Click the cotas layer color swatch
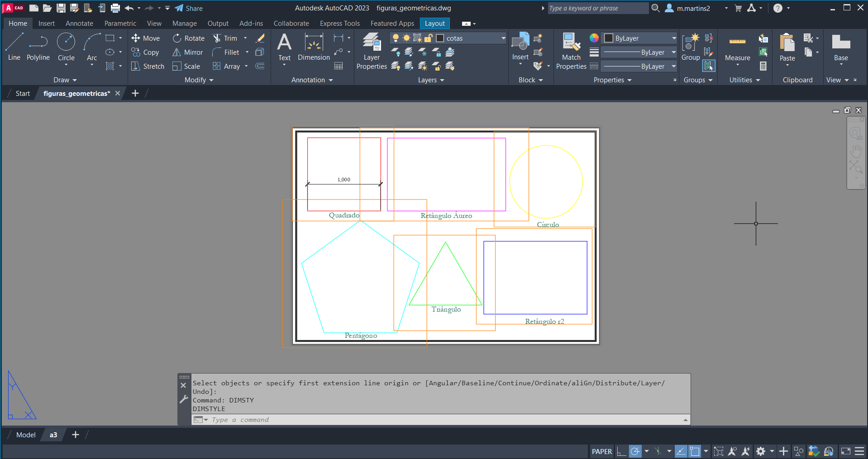 coord(440,38)
